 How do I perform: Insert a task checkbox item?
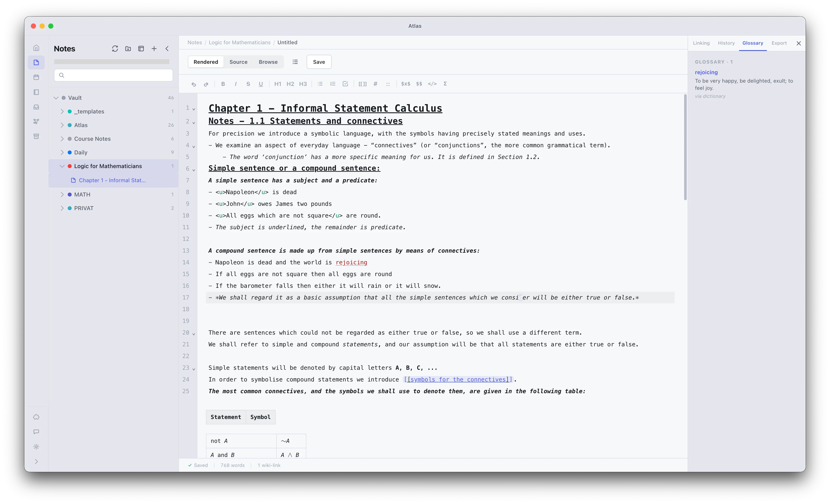pyautogui.click(x=345, y=84)
